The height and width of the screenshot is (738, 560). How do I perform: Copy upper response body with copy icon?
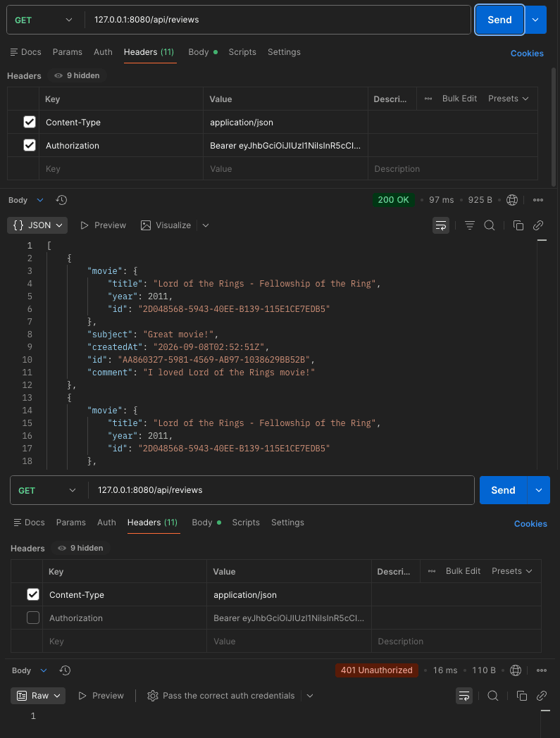click(x=518, y=225)
